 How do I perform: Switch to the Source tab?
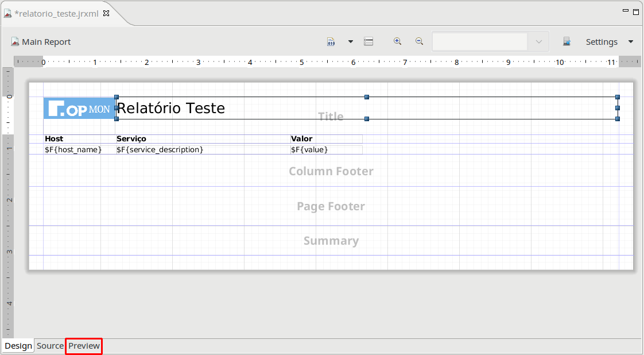(x=50, y=346)
